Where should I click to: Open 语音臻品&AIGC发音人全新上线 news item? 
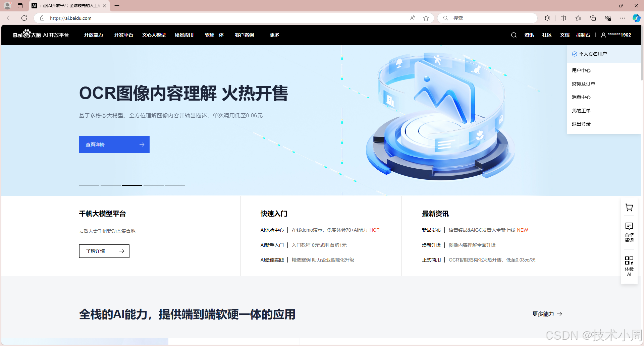482,230
